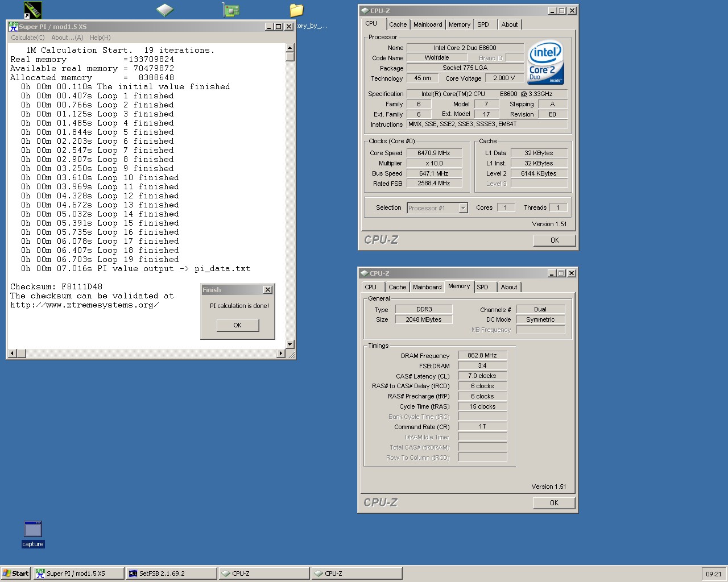Click the Checksum: F8111D48 line

tap(56, 287)
